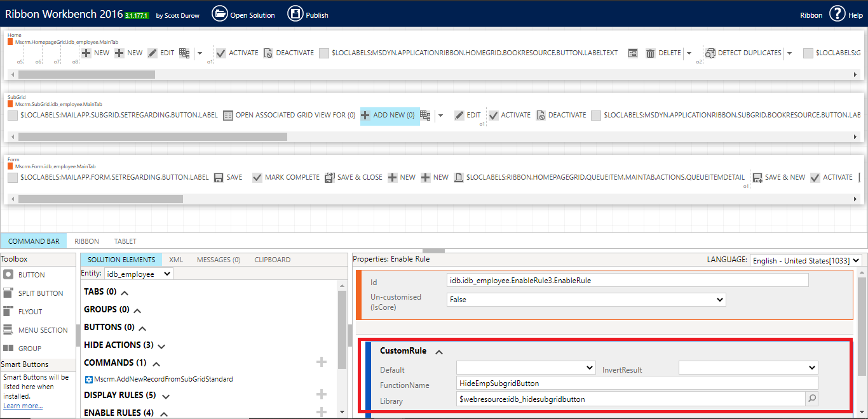Click the plus icon beside COMMANDS (1)
The height and width of the screenshot is (419, 868).
pos(322,362)
